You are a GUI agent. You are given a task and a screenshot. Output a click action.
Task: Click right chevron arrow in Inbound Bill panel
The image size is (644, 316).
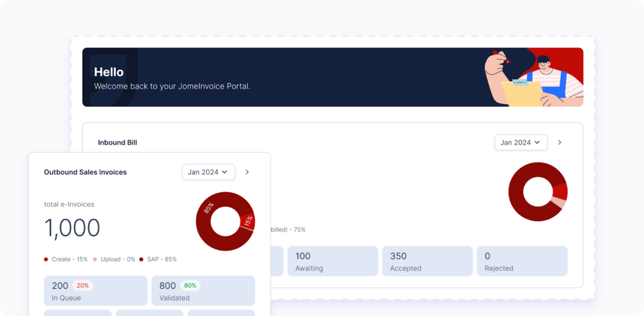560,143
